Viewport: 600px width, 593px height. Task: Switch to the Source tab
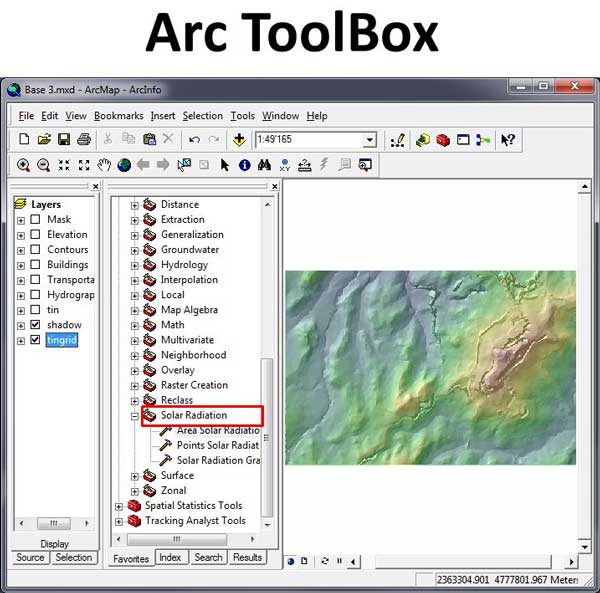[30, 557]
